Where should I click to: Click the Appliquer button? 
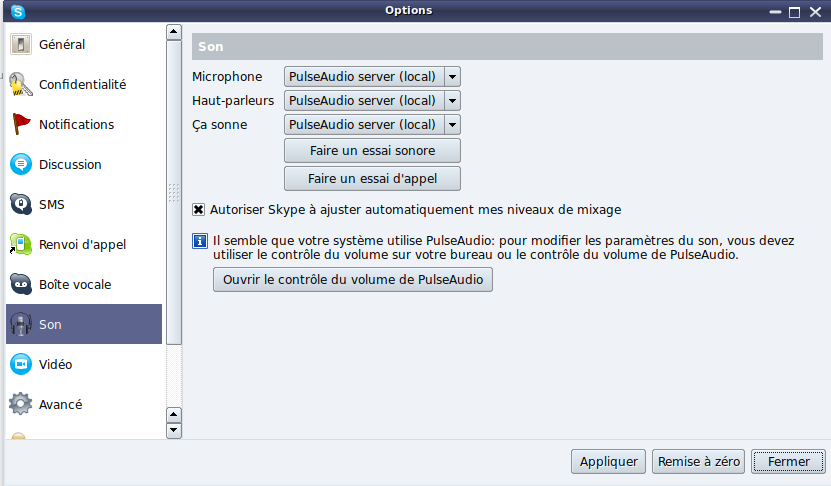pyautogui.click(x=608, y=462)
